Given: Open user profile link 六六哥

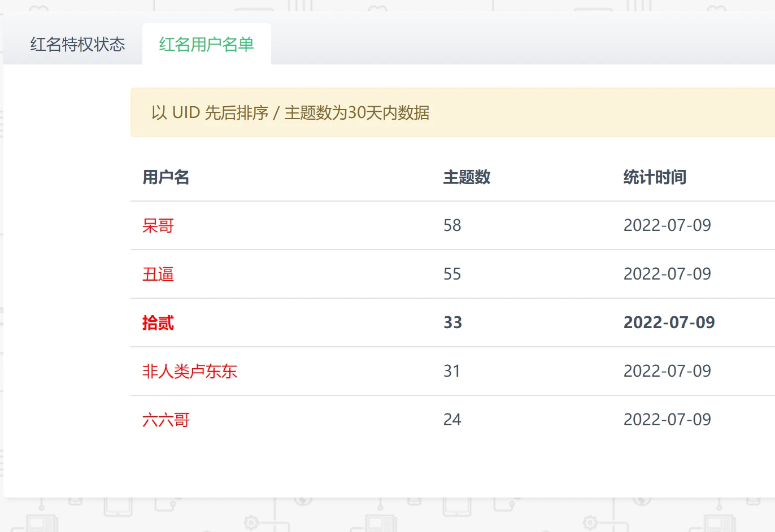Looking at the screenshot, I should click(166, 420).
